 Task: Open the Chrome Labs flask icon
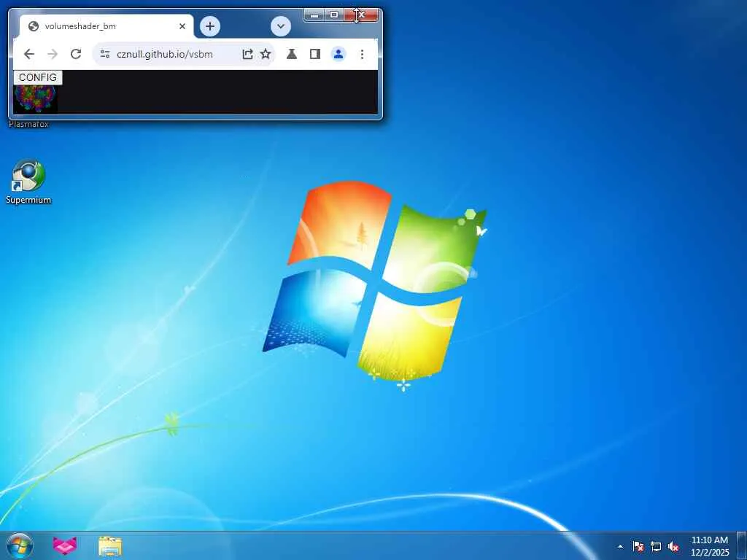coord(292,54)
